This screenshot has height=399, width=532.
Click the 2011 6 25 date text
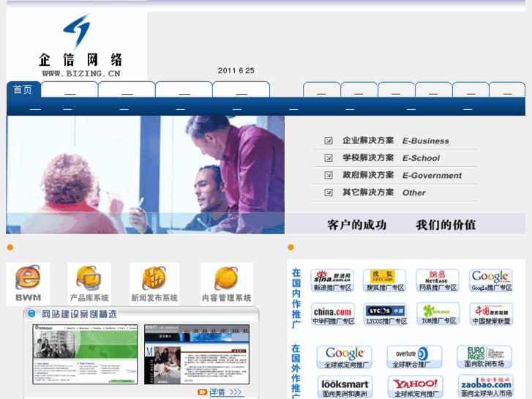coord(236,70)
